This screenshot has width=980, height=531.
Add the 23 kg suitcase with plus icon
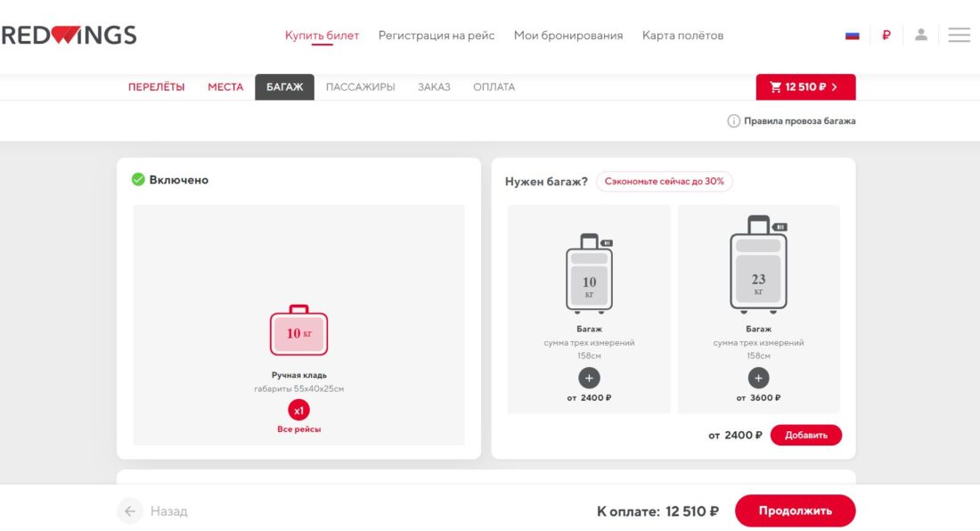758,379
